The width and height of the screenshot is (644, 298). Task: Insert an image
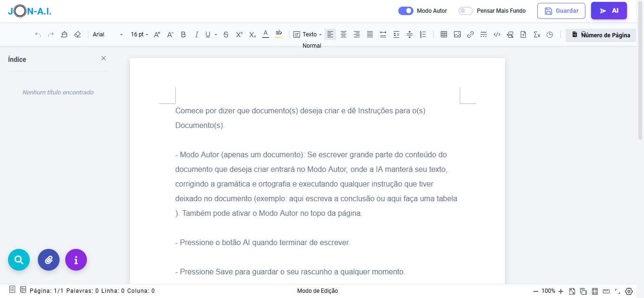(457, 34)
